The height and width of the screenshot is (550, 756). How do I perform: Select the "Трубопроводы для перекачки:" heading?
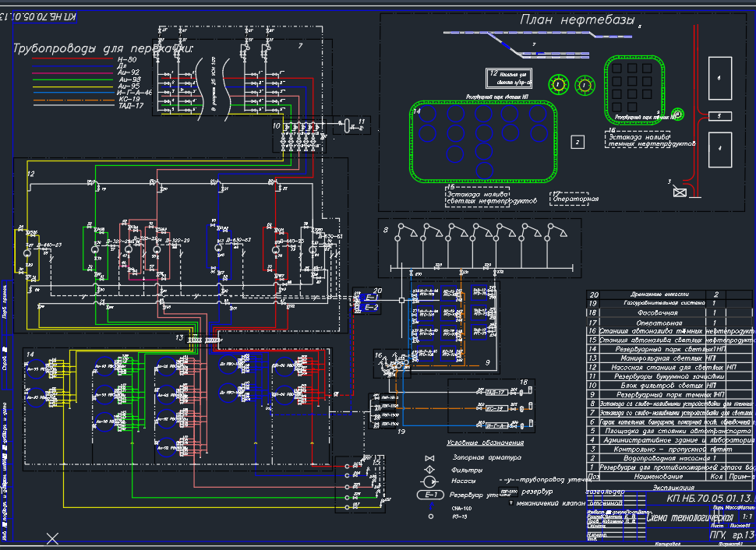click(x=103, y=48)
